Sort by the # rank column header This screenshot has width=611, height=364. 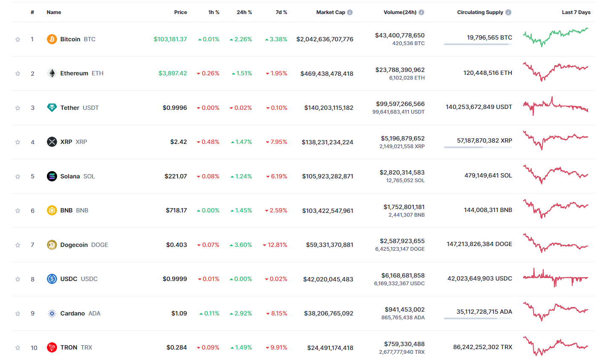[x=32, y=12]
